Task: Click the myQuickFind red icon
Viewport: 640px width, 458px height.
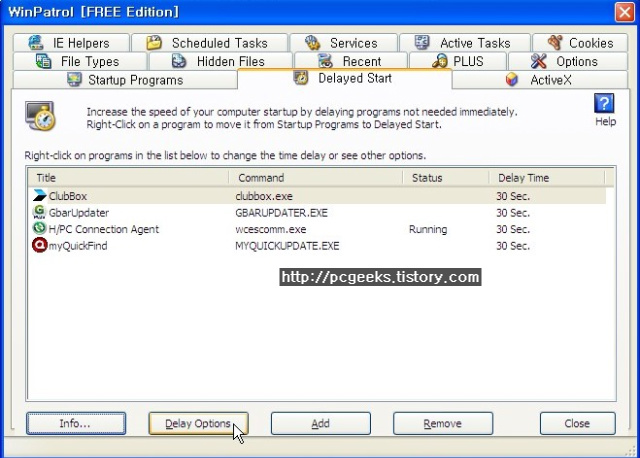Action: point(39,245)
